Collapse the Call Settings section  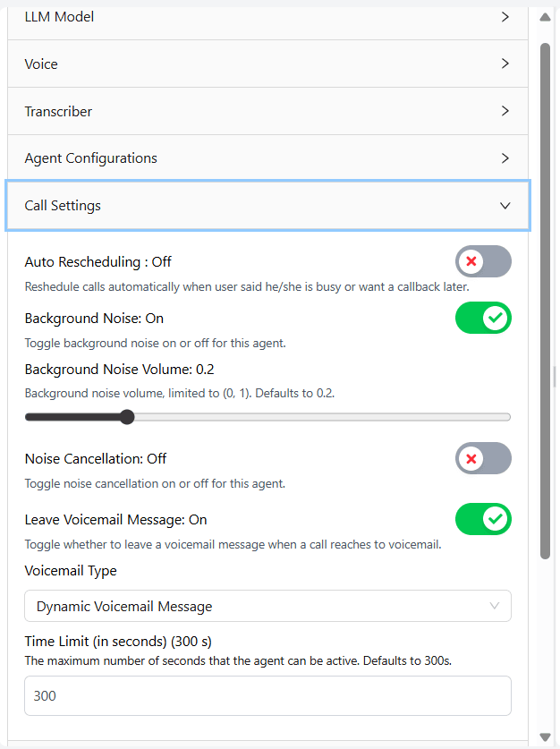pyautogui.click(x=63, y=206)
